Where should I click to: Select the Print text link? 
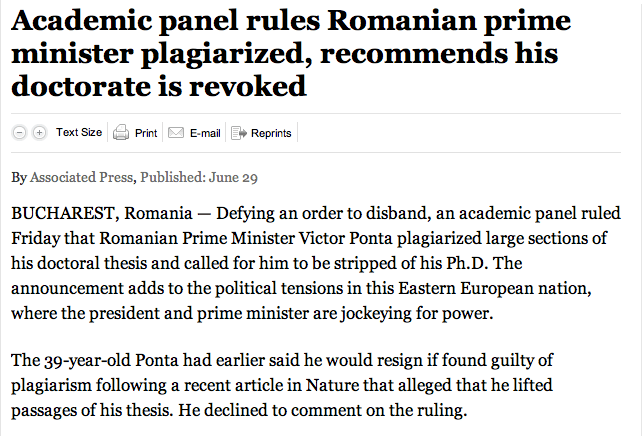tap(146, 133)
